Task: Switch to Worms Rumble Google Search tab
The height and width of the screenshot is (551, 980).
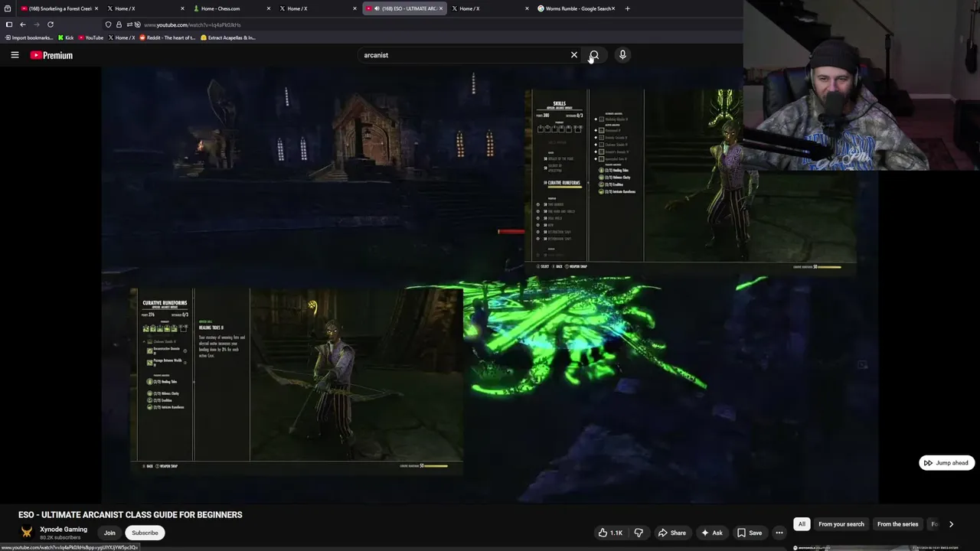Action: (574, 8)
